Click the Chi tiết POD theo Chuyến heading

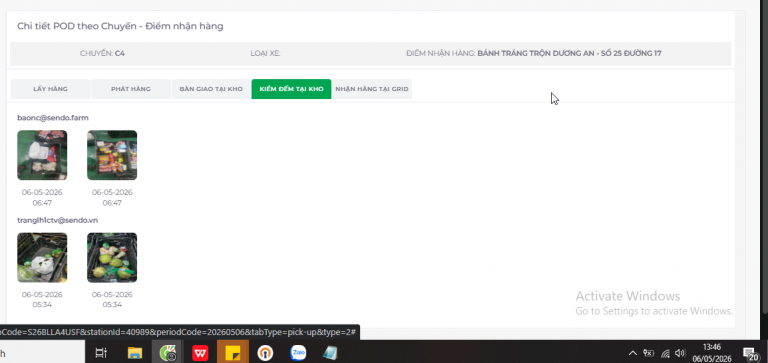tap(120, 26)
